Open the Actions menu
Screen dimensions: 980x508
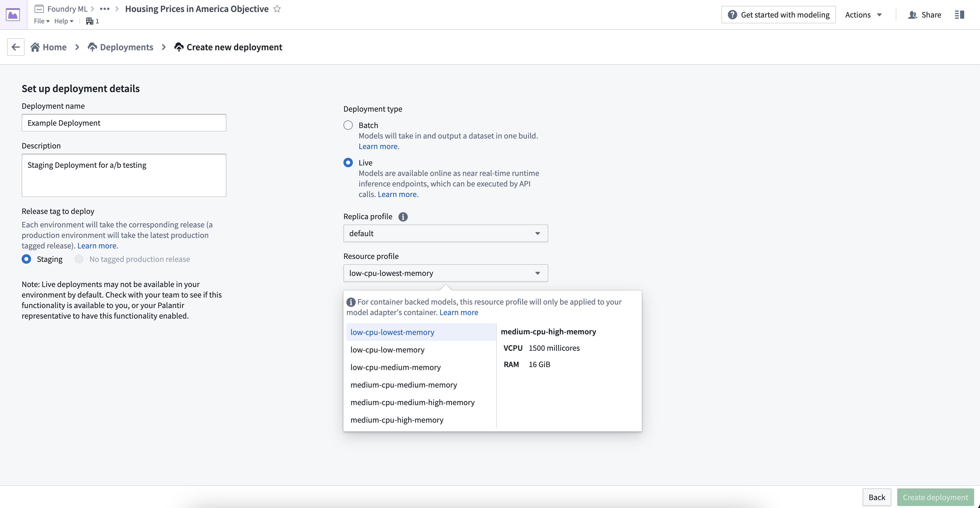pos(863,14)
